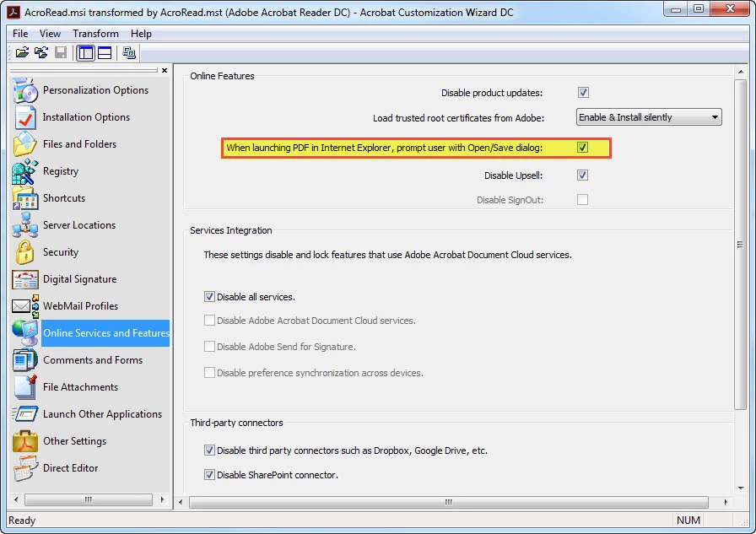Click main panel scroll up arrow
The width and height of the screenshot is (756, 534).
pos(741,72)
